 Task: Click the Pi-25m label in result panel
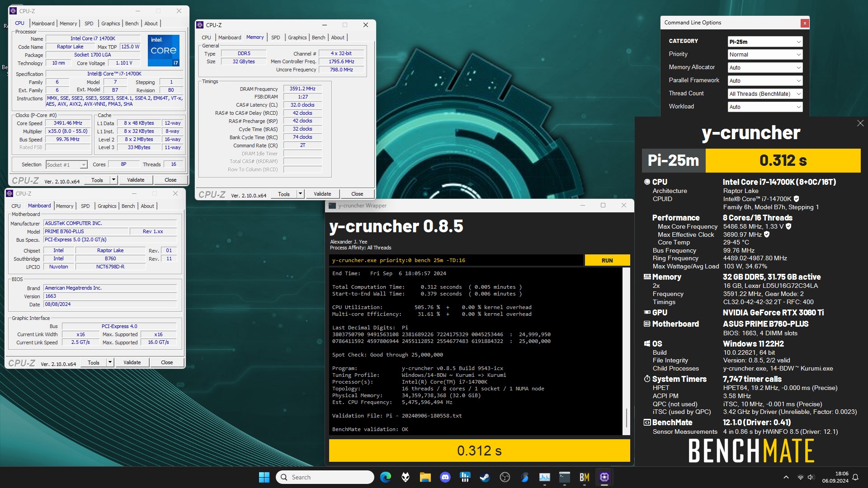click(x=673, y=160)
